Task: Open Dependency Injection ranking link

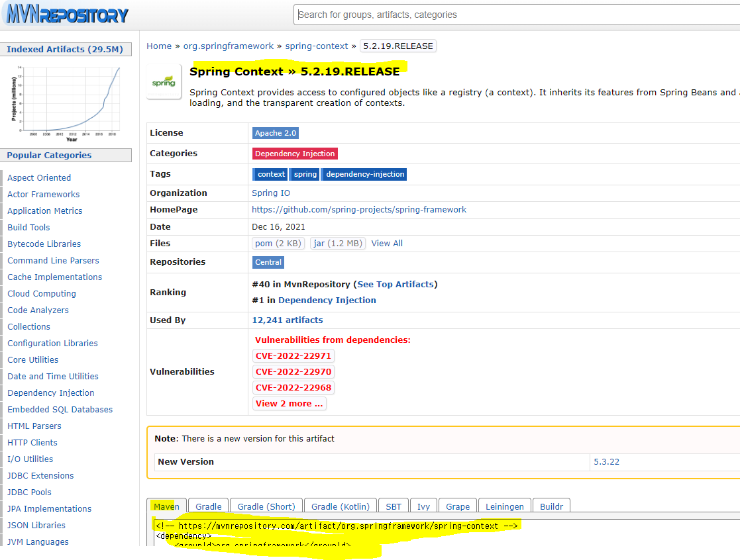Action: pyautogui.click(x=327, y=301)
